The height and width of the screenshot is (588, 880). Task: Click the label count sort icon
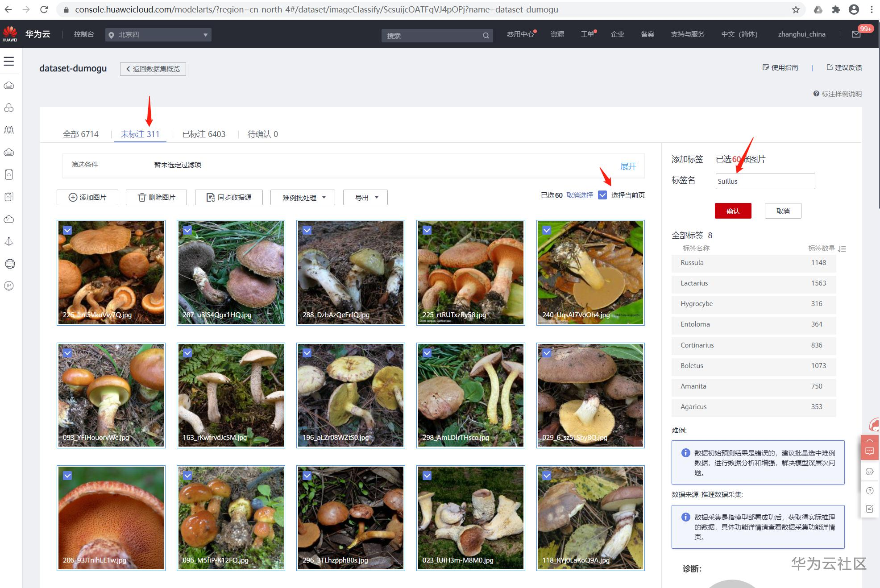pyautogui.click(x=842, y=249)
